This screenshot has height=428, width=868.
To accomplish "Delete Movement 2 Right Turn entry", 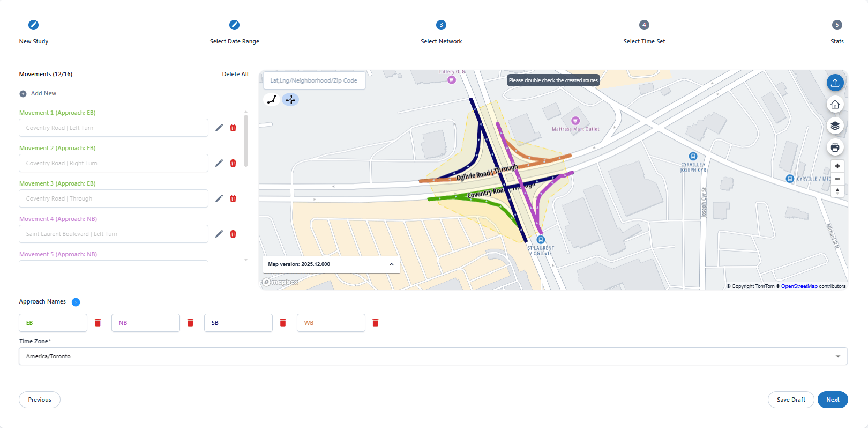I will click(x=233, y=163).
